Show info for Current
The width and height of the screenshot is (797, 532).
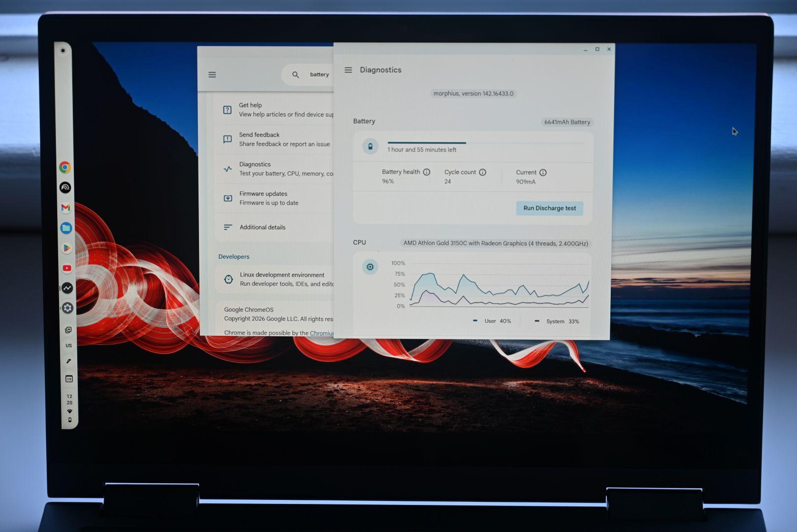tap(543, 172)
